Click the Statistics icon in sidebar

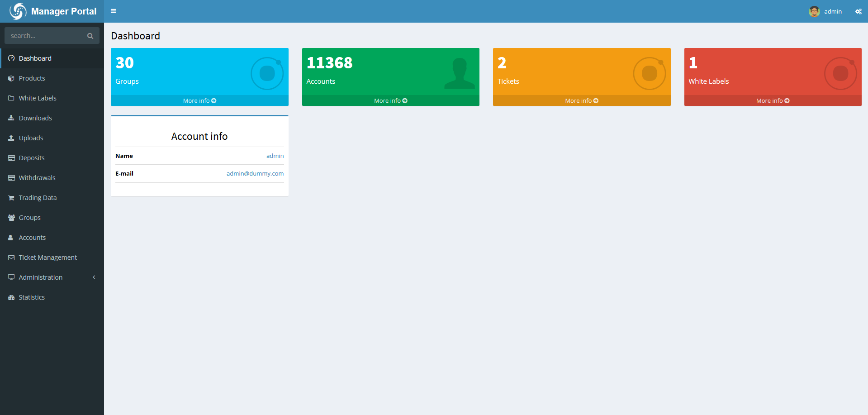point(11,297)
